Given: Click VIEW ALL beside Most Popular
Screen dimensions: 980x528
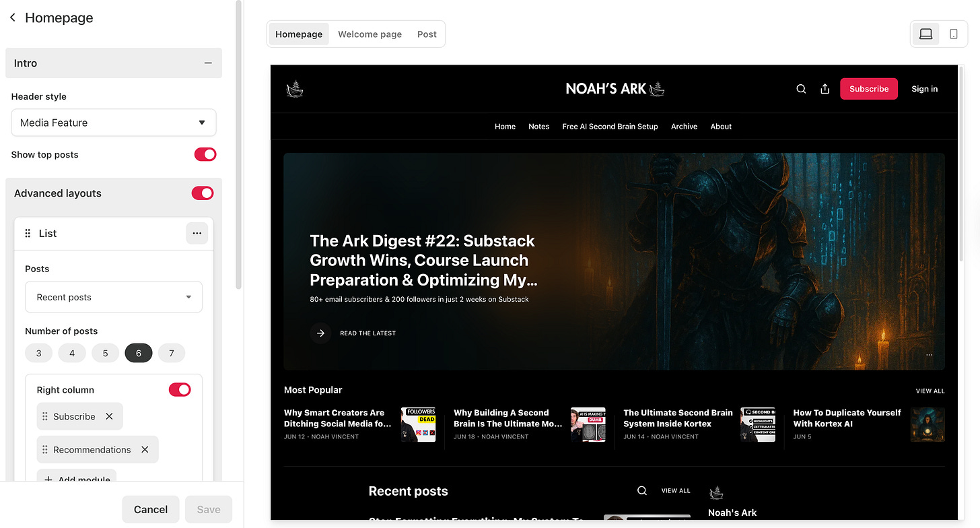Looking at the screenshot, I should [x=930, y=391].
